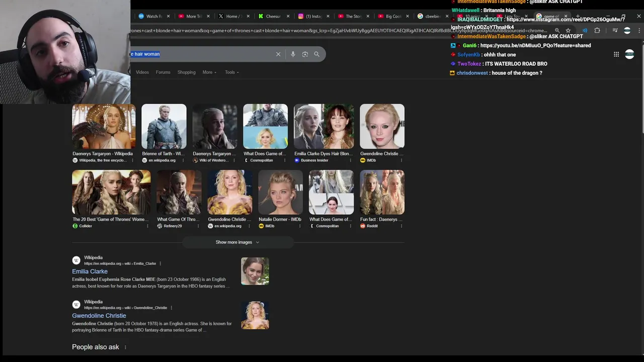Open the Gwendoline Christie Wikipedia result link
Viewport: 644px width, 362px height.
tap(99, 316)
